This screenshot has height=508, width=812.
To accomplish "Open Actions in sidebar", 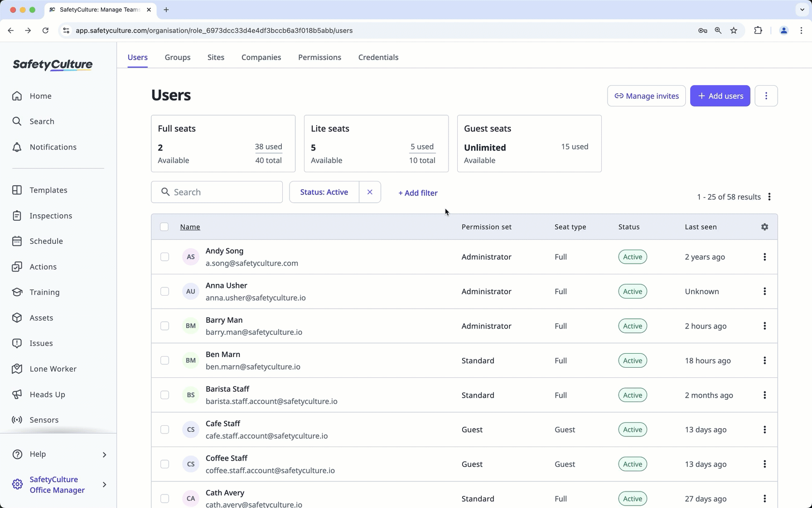I will [x=34, y=267].
